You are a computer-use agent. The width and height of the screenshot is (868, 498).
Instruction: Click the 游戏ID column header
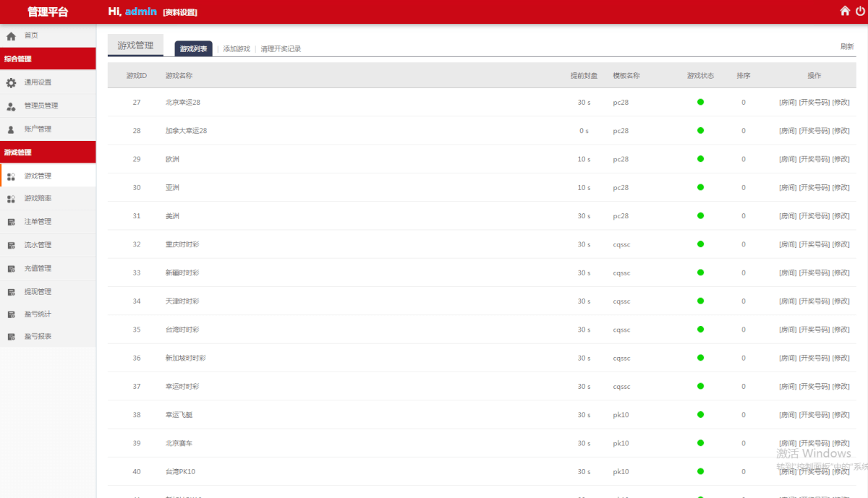pyautogui.click(x=137, y=75)
